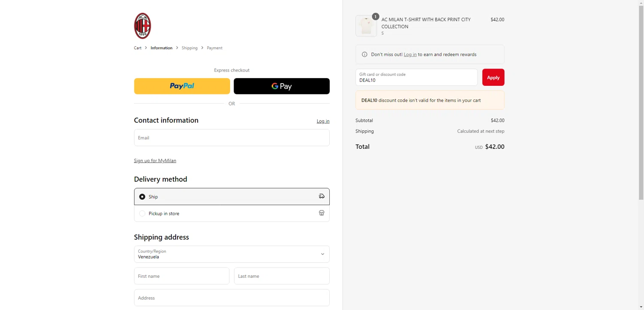Apply the discount code

[493, 77]
